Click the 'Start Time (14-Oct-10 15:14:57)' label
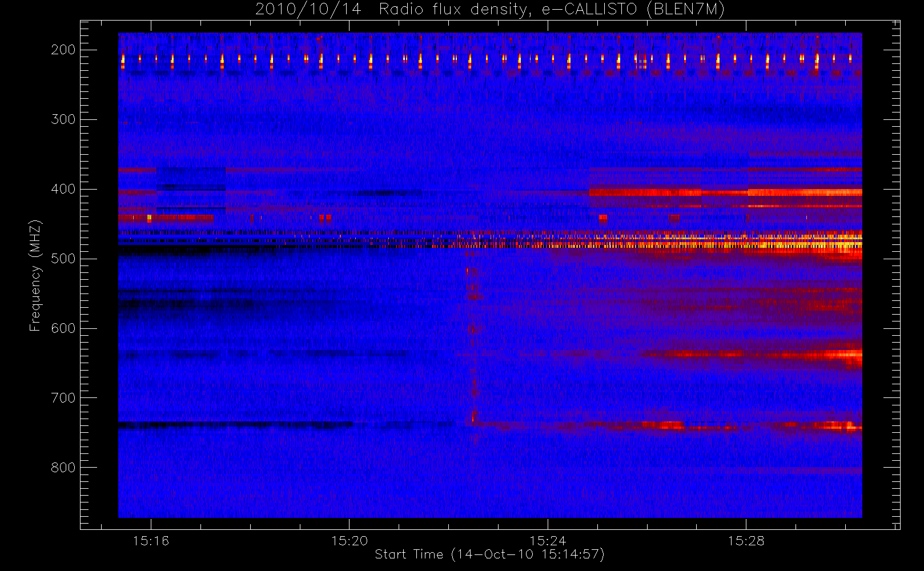 490,554
